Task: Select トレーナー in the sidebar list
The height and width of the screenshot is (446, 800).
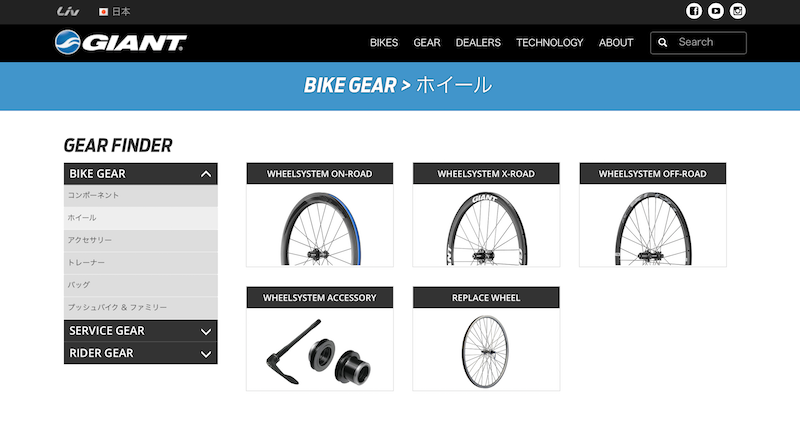Action: point(140,263)
